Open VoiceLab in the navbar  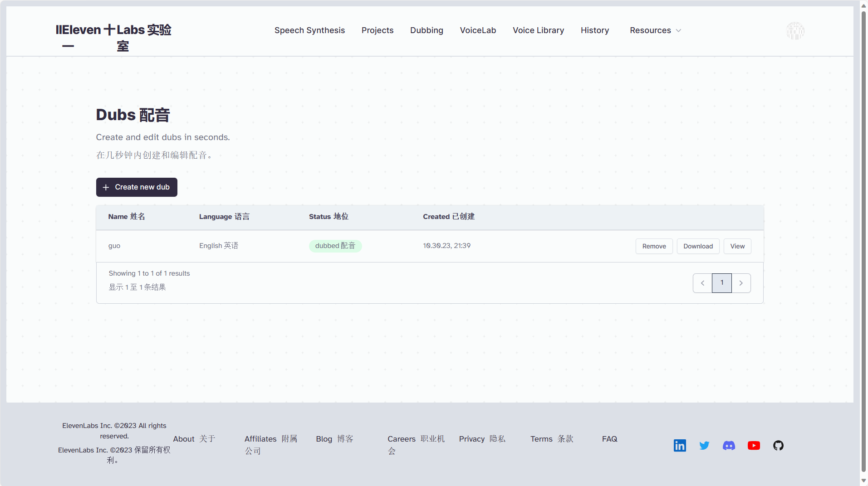coord(478,30)
